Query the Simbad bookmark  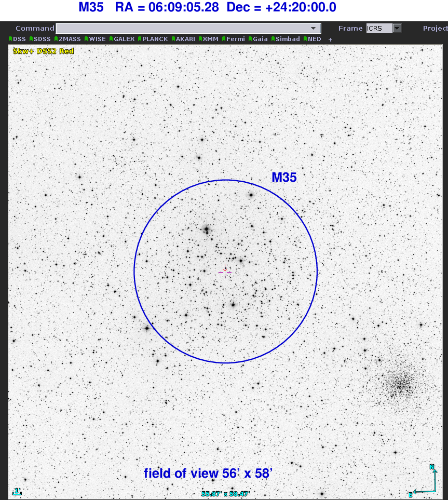coord(286,39)
